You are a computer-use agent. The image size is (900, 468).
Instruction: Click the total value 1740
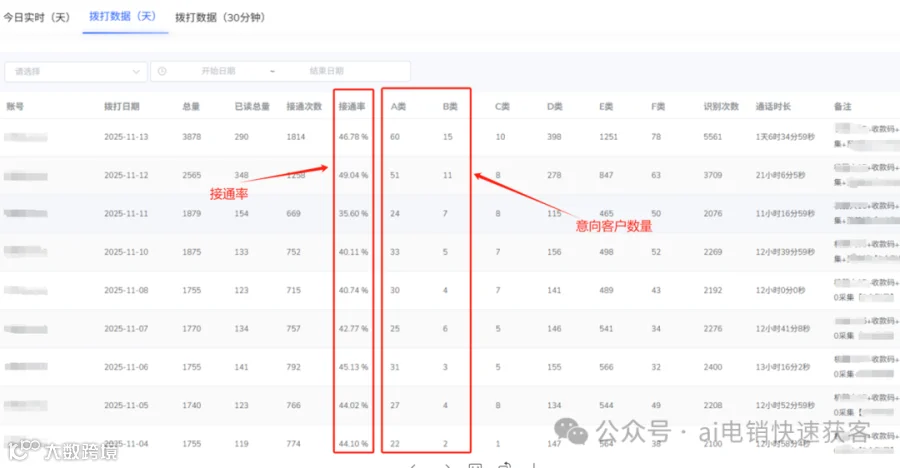pyautogui.click(x=192, y=405)
